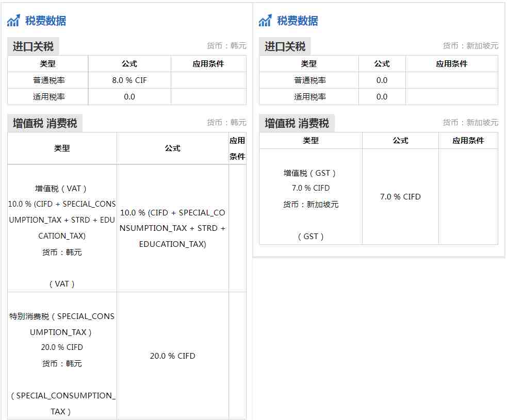The height and width of the screenshot is (420, 507).
Task: Select the 适用税率 row label in the Korean tariff table
Action: point(49,96)
